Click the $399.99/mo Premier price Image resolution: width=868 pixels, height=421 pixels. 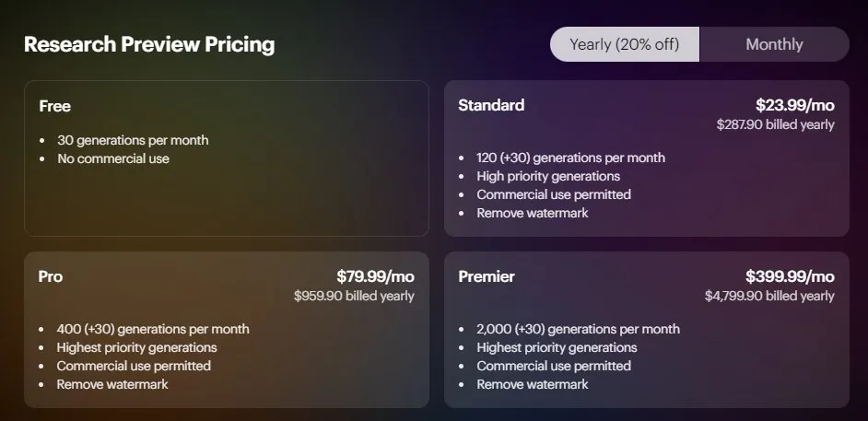click(x=790, y=276)
